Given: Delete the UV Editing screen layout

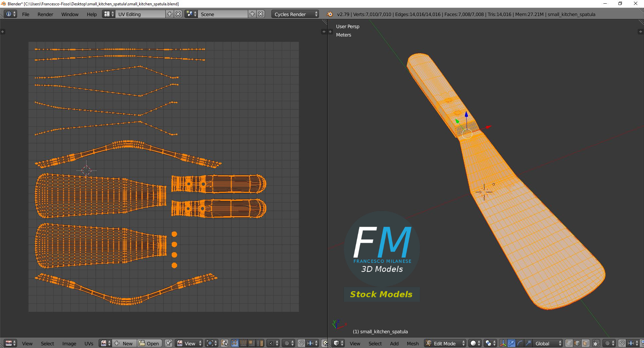Looking at the screenshot, I should point(178,14).
